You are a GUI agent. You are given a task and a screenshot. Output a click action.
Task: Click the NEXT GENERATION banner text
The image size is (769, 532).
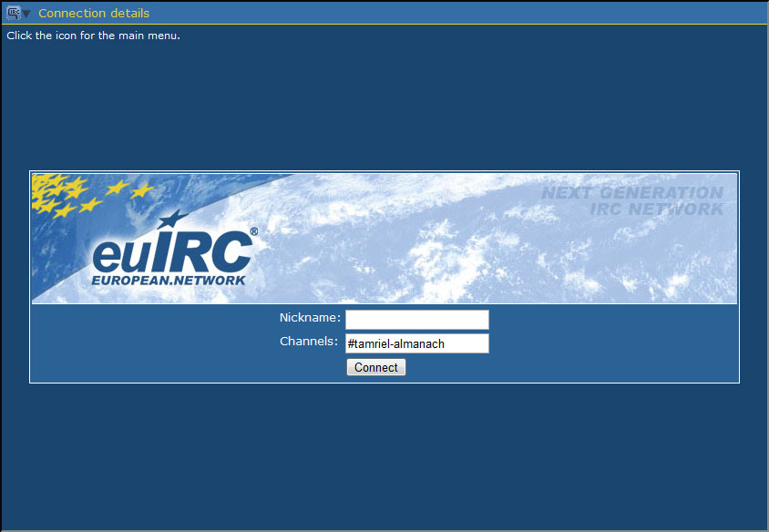(x=631, y=193)
